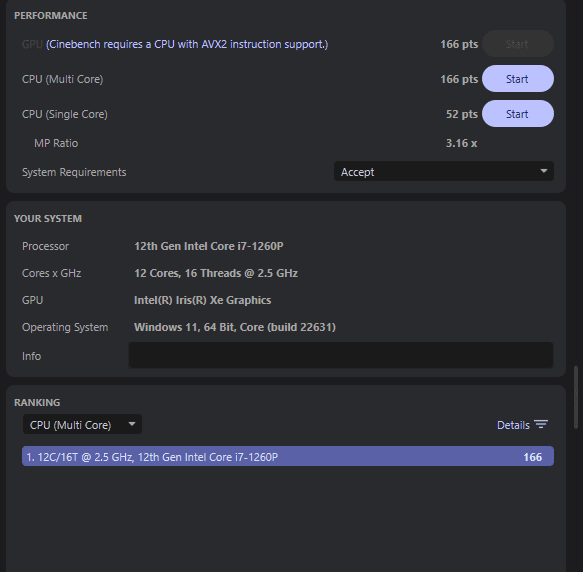Click the Details link in Ranking

(x=513, y=425)
